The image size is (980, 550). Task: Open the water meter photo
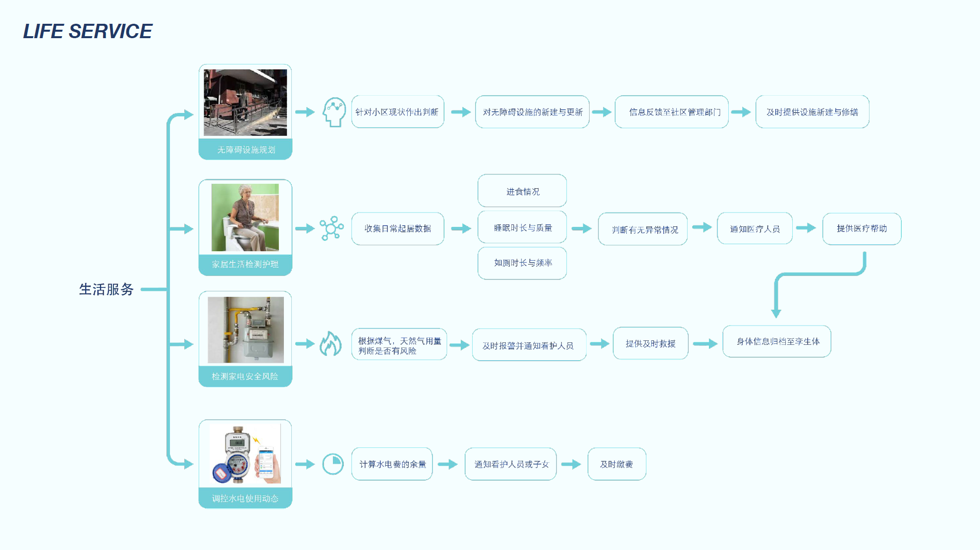245,453
